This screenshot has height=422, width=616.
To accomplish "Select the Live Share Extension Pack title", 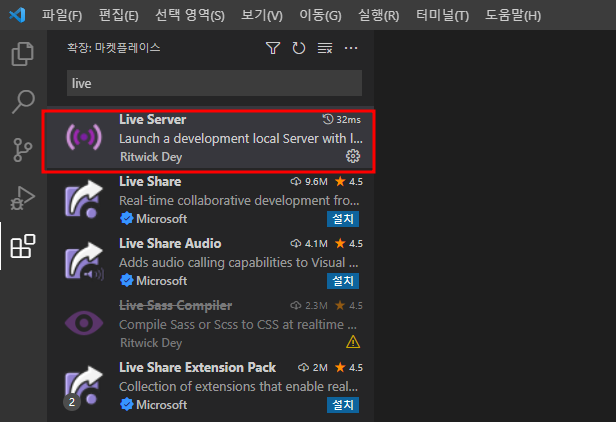I will (x=197, y=368).
